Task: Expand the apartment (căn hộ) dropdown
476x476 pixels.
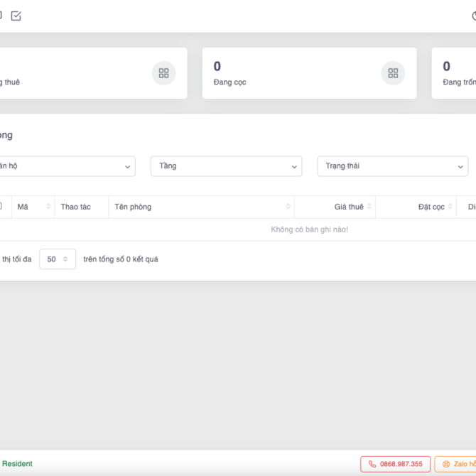Action: [x=67, y=166]
